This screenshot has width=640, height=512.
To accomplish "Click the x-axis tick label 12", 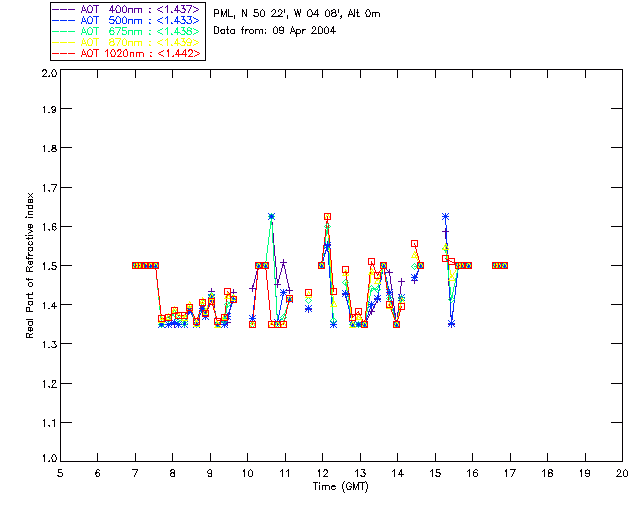I will [x=322, y=473].
